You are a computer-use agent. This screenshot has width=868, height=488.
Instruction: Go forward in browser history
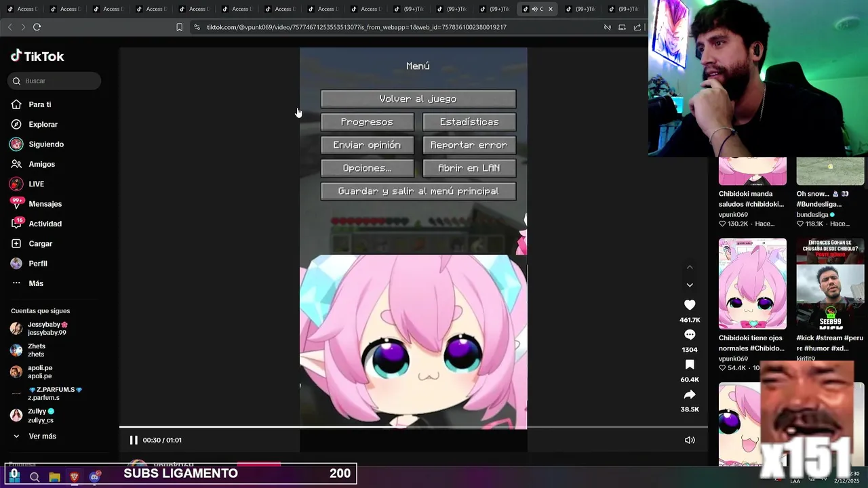tap(23, 27)
